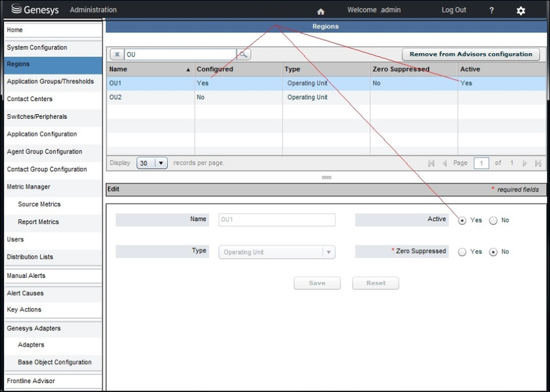The image size is (550, 392).
Task: Jump to the last page arrow
Action: tap(538, 163)
